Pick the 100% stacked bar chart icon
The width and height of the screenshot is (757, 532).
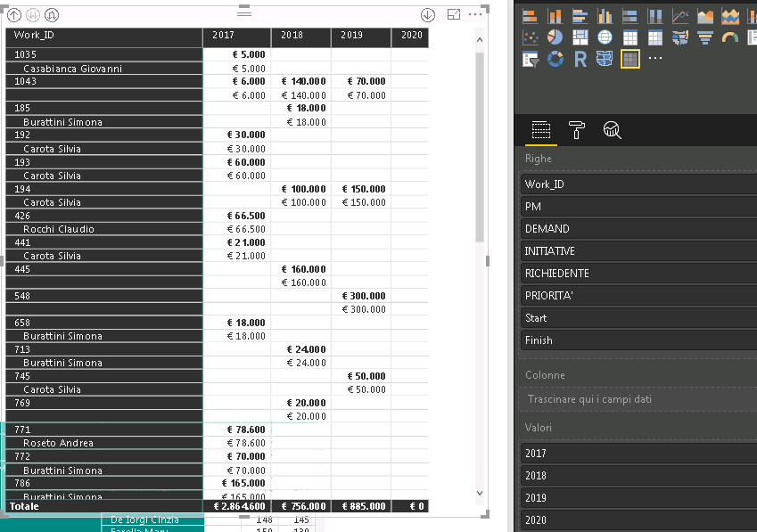click(630, 16)
